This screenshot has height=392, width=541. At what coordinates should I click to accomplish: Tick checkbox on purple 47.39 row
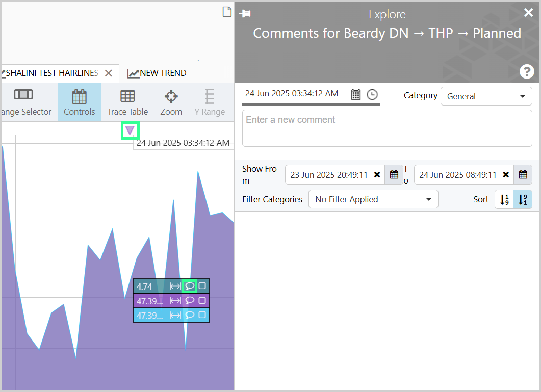(x=202, y=300)
